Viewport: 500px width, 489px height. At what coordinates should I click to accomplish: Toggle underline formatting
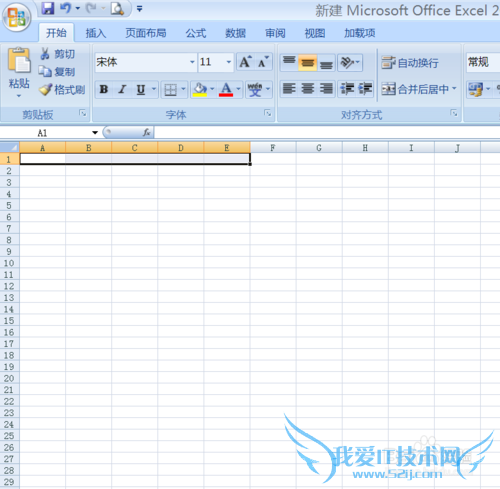[141, 89]
